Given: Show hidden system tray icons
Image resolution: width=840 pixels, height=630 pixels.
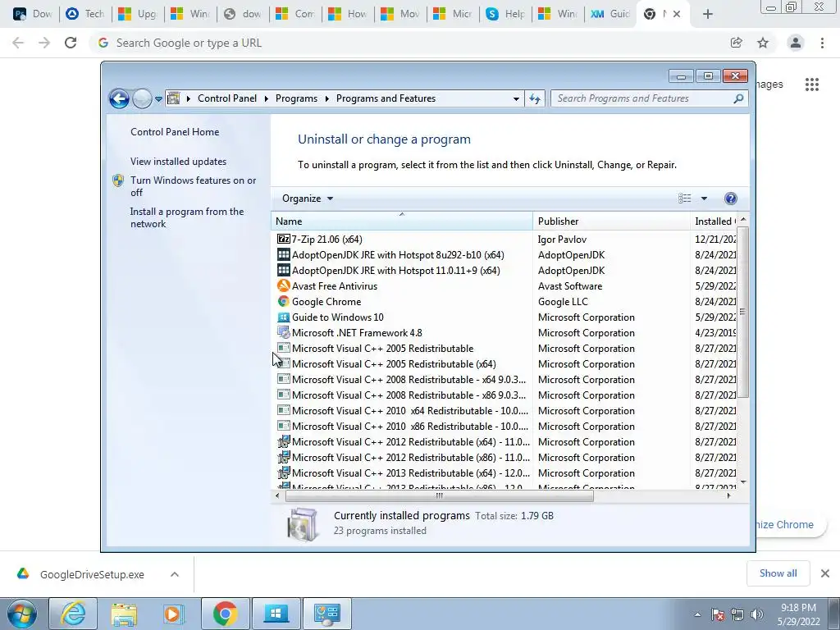Looking at the screenshot, I should pyautogui.click(x=697, y=614).
